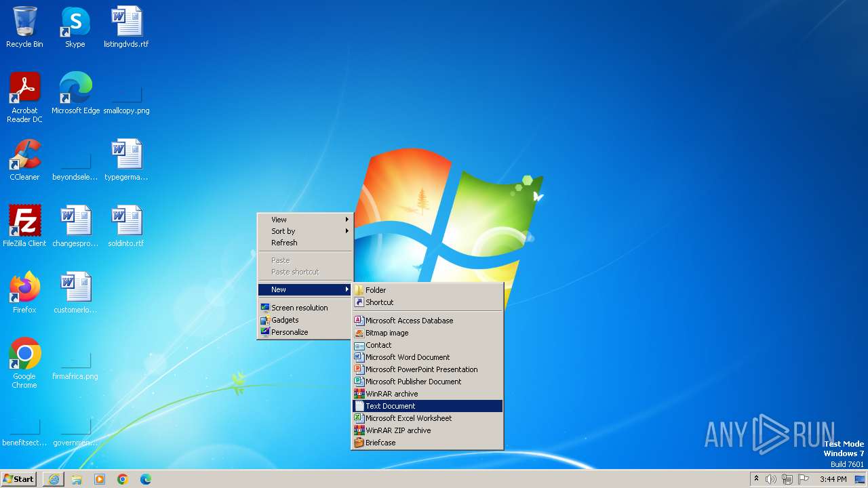Create a new Text Document
This screenshot has width=868, height=488.
coord(427,406)
